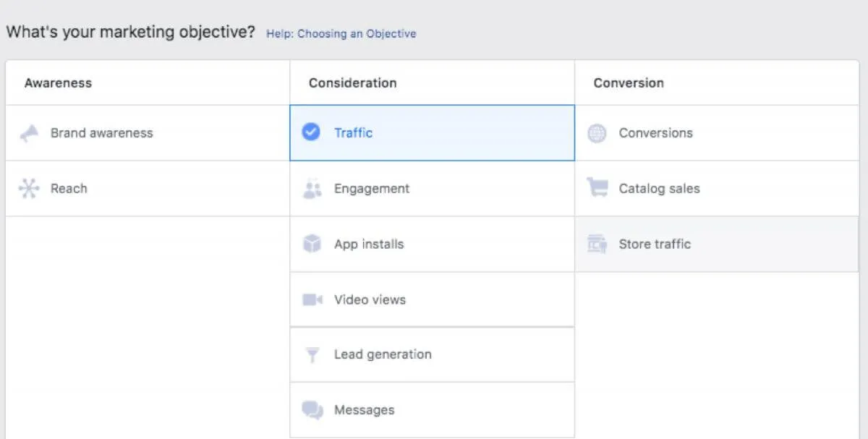
Task: Click the App installs cube icon
Action: 312,244
